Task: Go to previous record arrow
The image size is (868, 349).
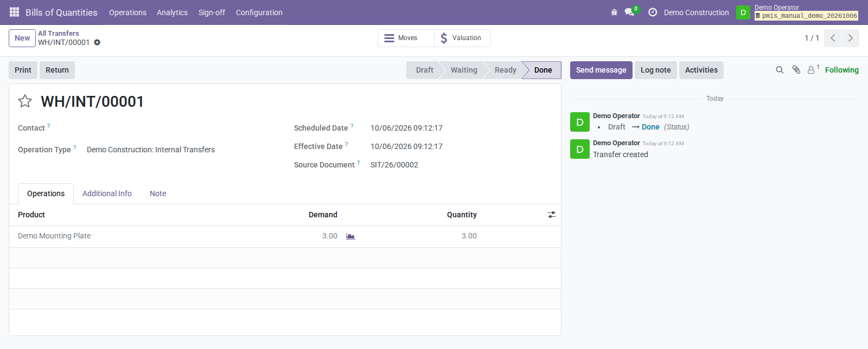Action: 833,38
